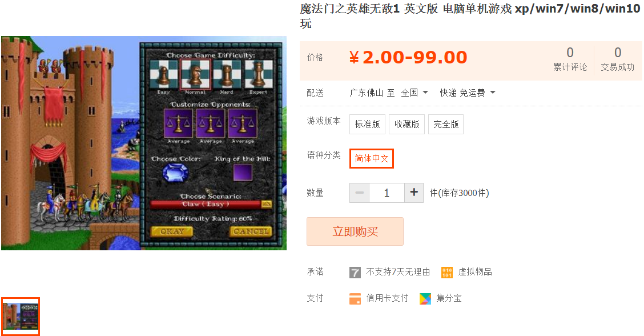
Task: Select the 标准版 game version option
Action: coord(367,124)
